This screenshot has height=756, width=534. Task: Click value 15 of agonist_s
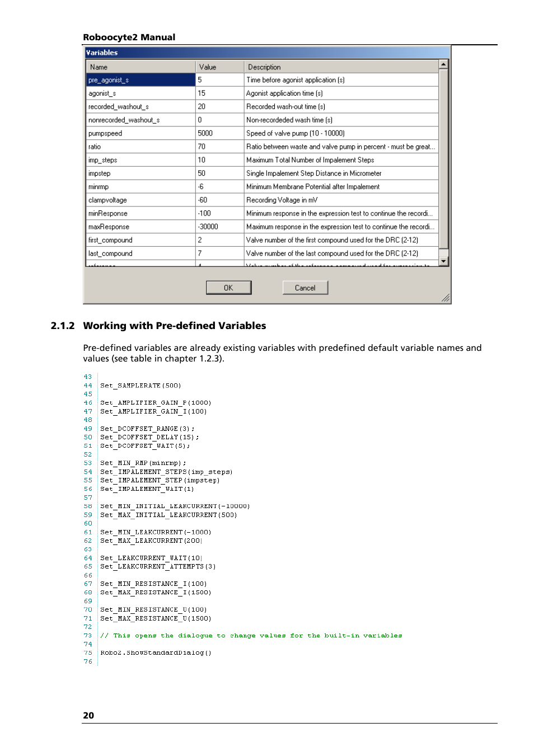(x=202, y=93)
